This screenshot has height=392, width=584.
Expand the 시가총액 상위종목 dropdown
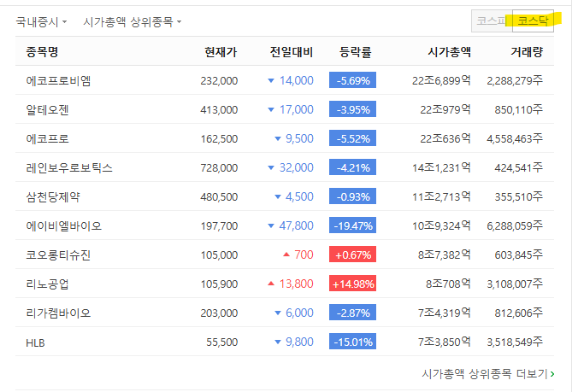coord(132,21)
